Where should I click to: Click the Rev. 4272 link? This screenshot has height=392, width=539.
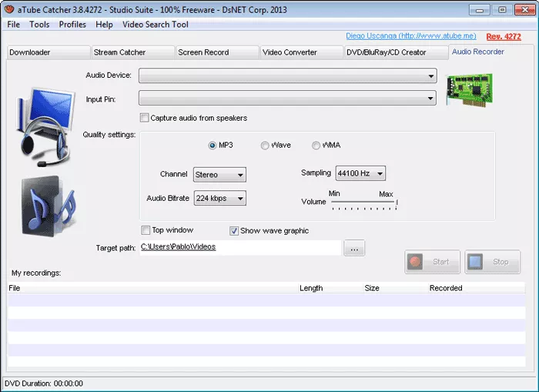pos(504,36)
